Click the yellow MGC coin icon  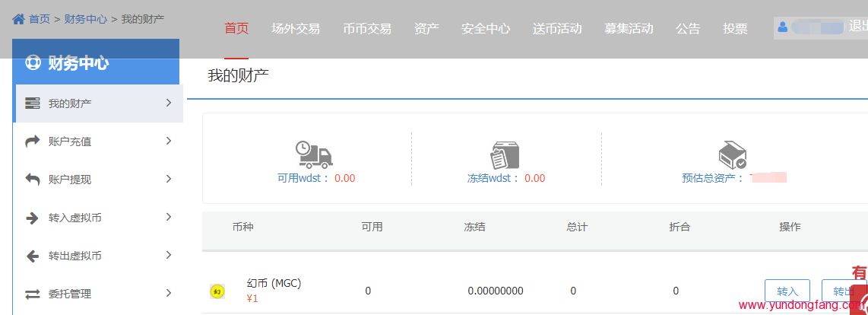pyautogui.click(x=217, y=291)
